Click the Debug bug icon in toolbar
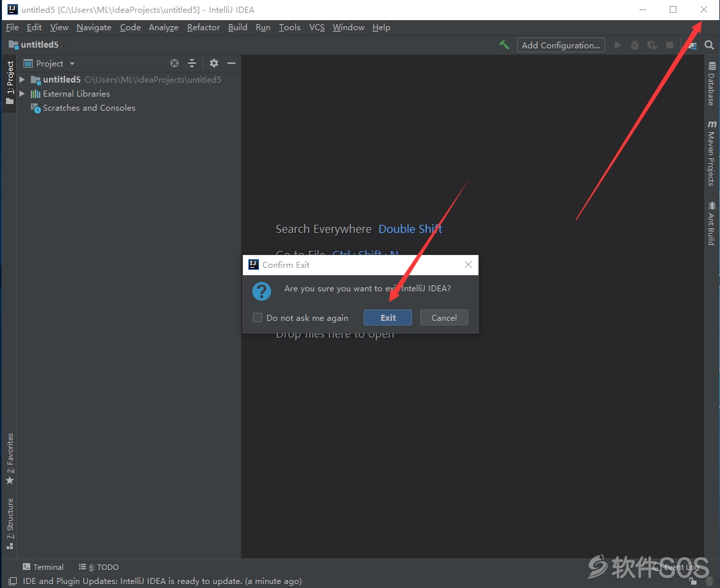This screenshot has height=588, width=720. 635,45
